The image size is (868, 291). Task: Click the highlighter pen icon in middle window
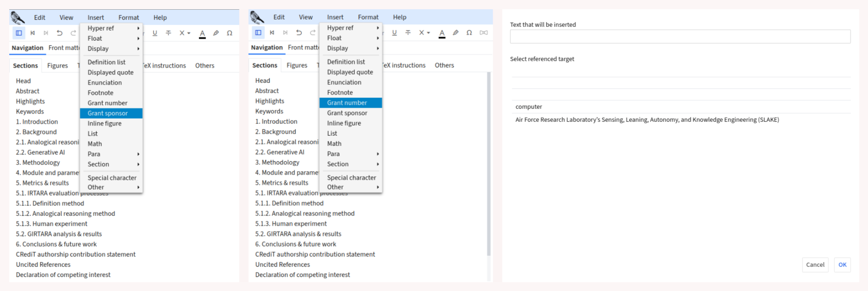coord(456,32)
